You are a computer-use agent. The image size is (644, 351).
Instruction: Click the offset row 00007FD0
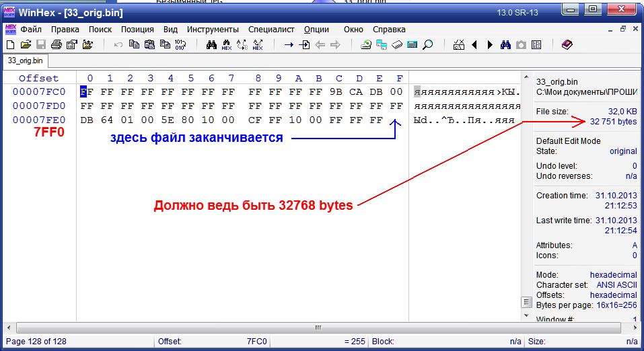[x=39, y=106]
